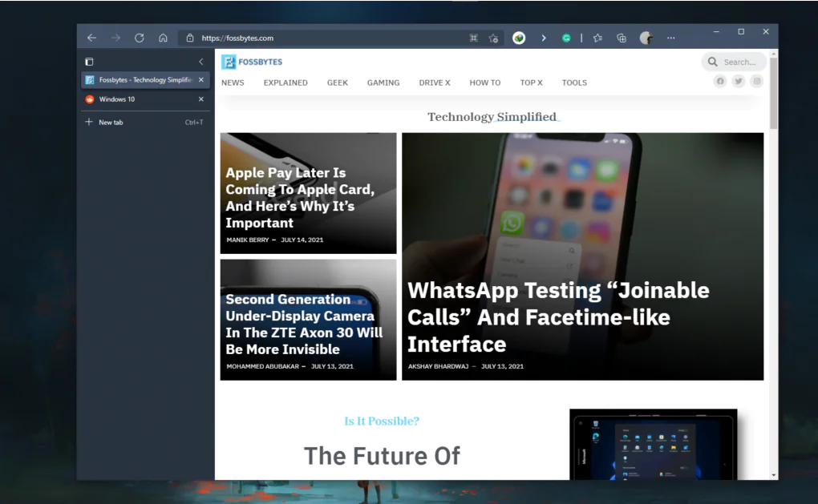Open the browser Settings and more menu

click(x=671, y=38)
